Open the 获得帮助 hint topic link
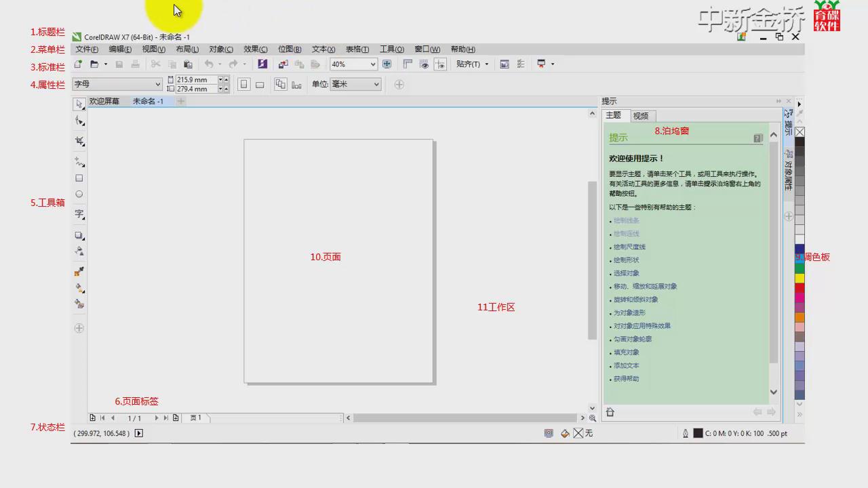Image resolution: width=868 pixels, height=488 pixels. [626, 379]
